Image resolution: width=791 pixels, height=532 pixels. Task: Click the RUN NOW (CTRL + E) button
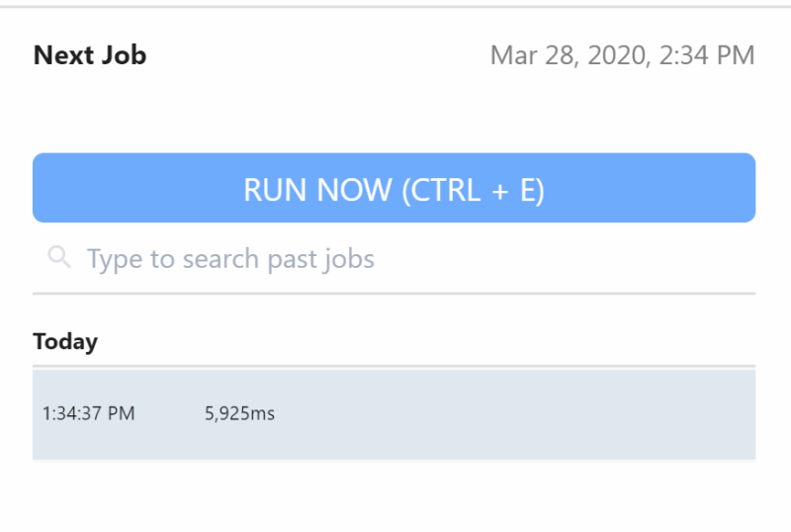click(x=394, y=188)
